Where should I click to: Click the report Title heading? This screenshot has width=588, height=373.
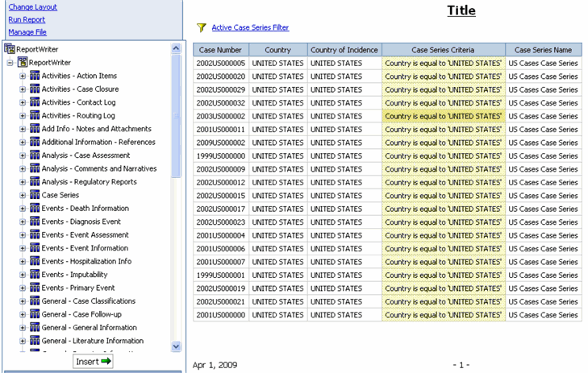[x=461, y=10]
